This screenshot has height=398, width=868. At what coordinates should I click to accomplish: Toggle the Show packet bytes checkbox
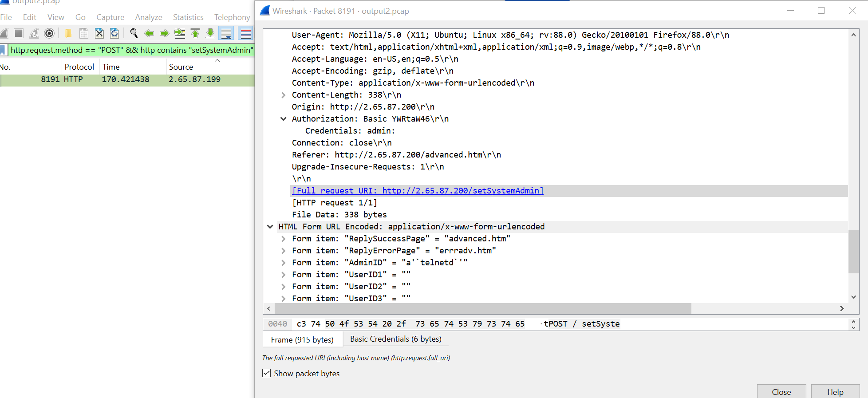tap(267, 373)
